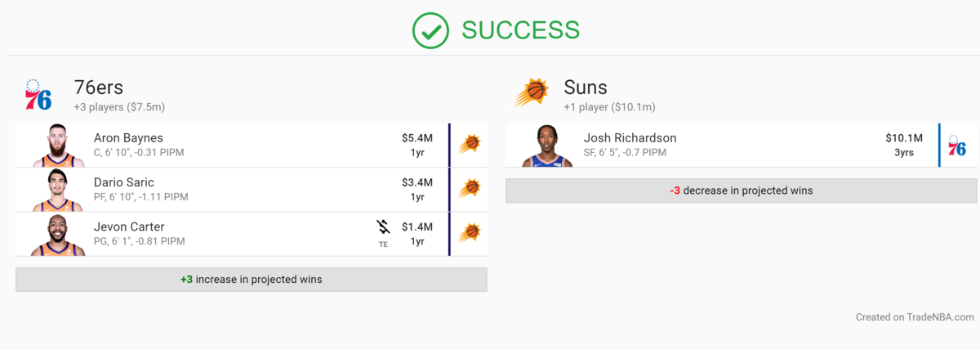Select the Dario Saric name
Image resolution: width=980 pixels, height=350 pixels.
coord(124,182)
